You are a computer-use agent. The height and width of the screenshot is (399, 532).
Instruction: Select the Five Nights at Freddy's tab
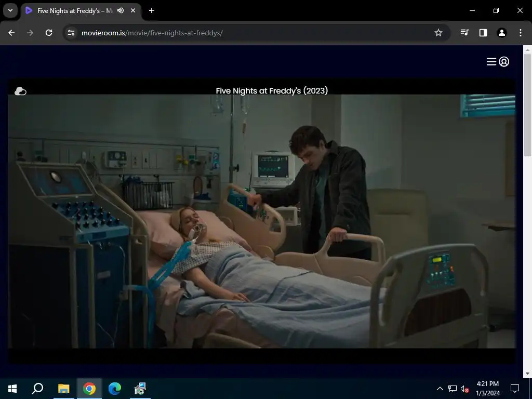point(81,11)
